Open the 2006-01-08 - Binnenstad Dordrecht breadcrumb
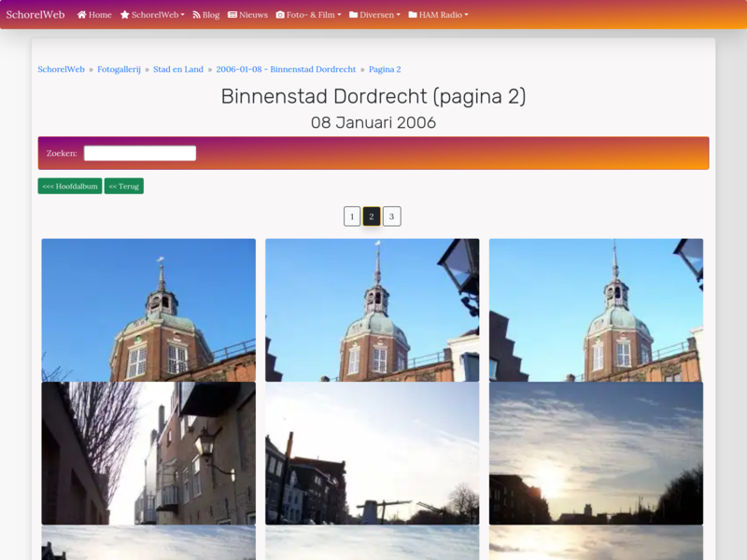 tap(286, 69)
